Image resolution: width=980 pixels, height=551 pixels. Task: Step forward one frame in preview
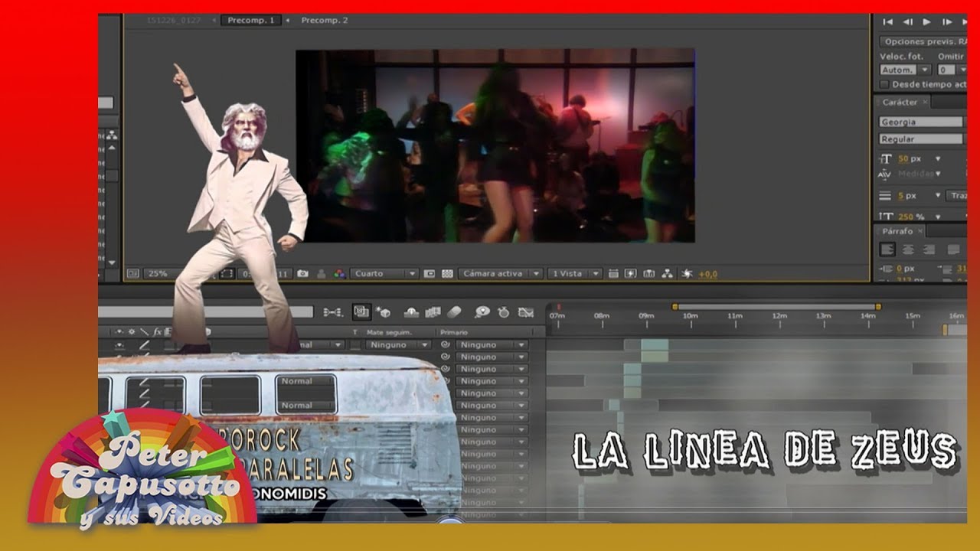[947, 22]
